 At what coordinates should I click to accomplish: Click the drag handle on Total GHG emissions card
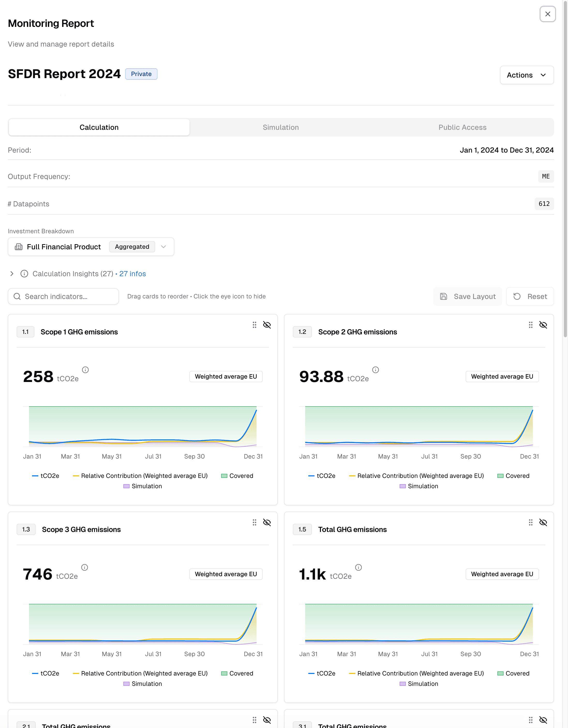point(531,523)
